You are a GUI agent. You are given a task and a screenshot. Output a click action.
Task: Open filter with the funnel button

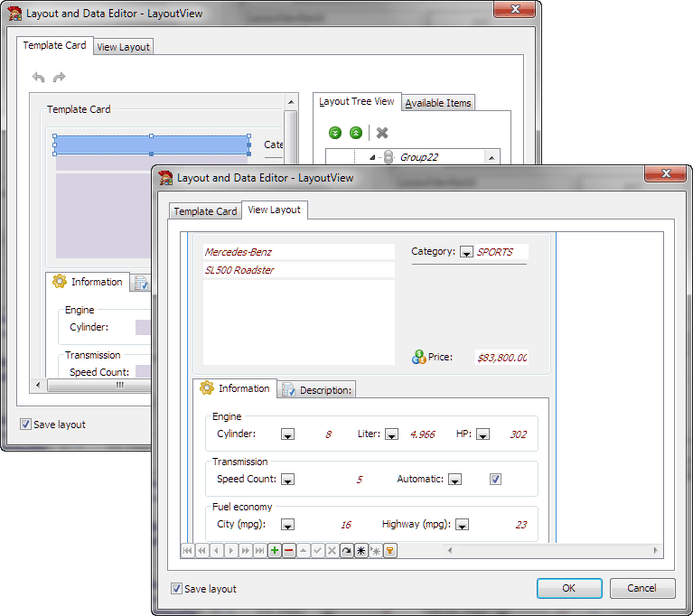389,551
